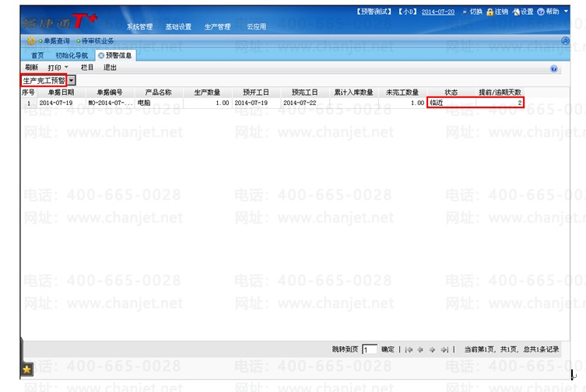Click the 切换 switch icon
This screenshot has width=586, height=392.
(x=465, y=12)
